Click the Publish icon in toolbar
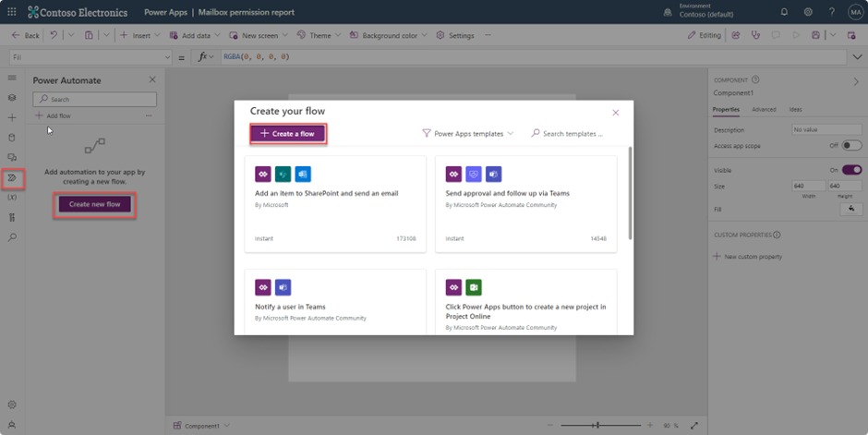868x435 pixels. (851, 35)
